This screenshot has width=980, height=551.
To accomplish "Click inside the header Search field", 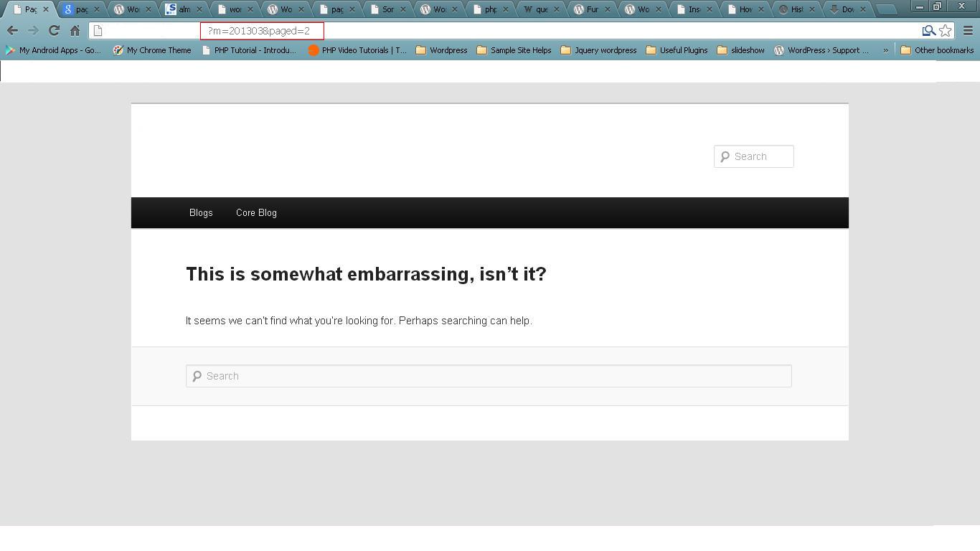I will pyautogui.click(x=757, y=156).
